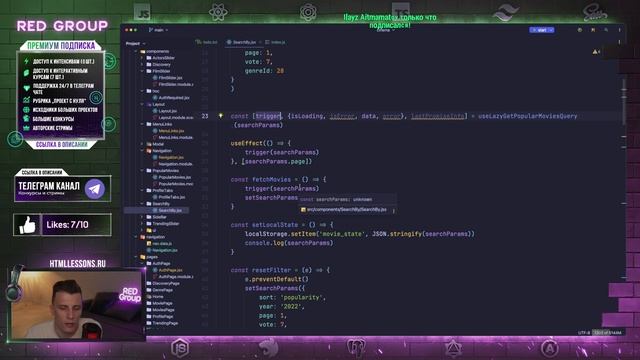
Task: Expand the Discovery folder chevron
Action: pyautogui.click(x=142, y=64)
